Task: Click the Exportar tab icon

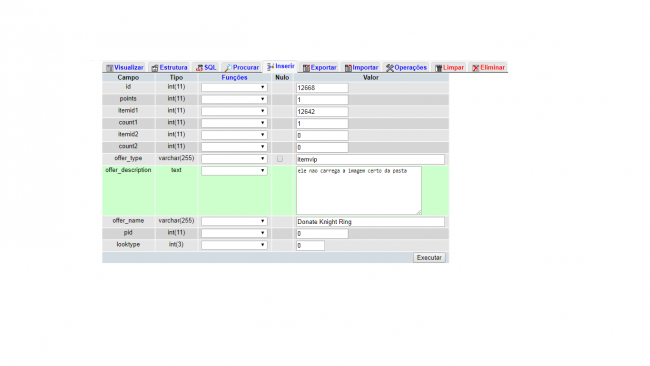Action: [x=306, y=68]
